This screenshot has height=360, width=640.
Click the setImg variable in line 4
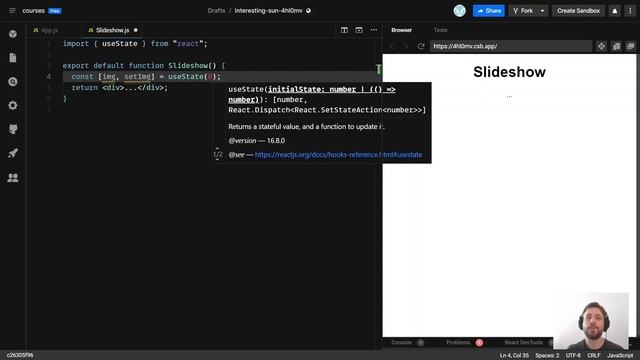point(138,77)
